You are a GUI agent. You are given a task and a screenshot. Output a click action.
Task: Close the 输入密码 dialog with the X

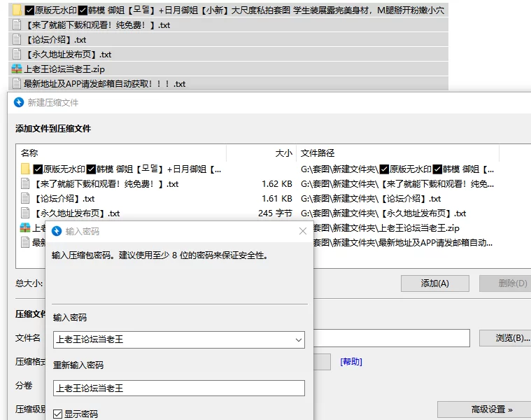pyautogui.click(x=303, y=231)
